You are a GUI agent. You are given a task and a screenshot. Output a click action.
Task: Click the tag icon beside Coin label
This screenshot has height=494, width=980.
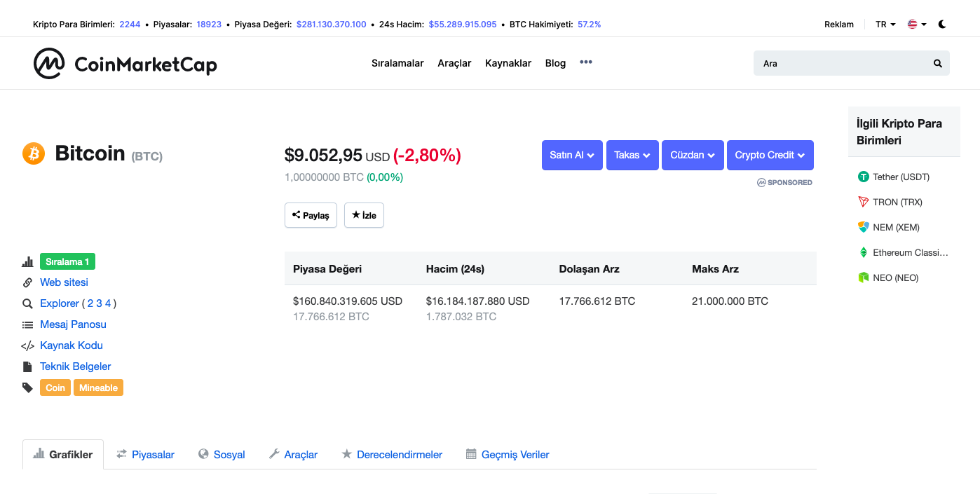[27, 387]
